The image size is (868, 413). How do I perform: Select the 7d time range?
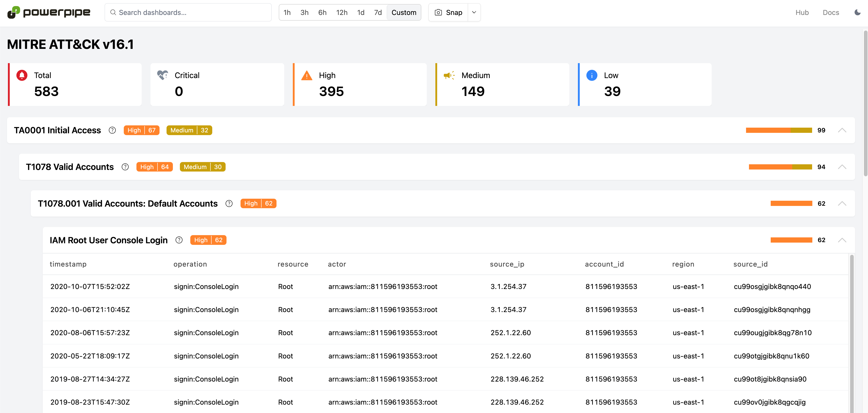pos(378,12)
